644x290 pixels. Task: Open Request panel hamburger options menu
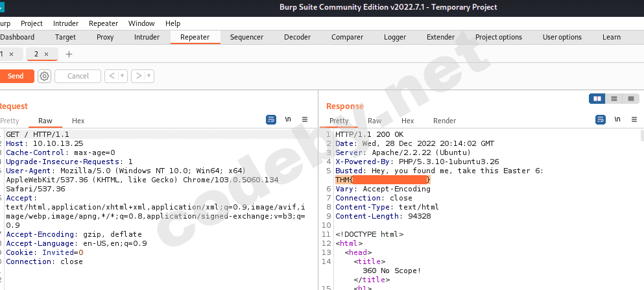pos(305,120)
